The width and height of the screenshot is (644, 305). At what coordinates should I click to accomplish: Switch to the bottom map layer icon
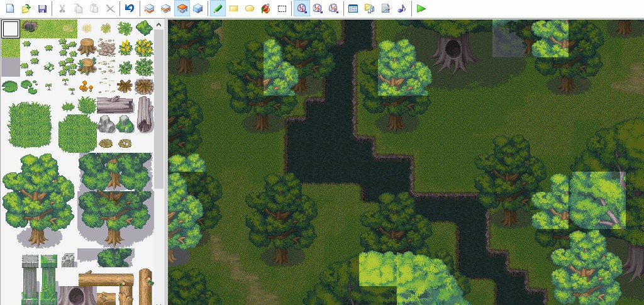tap(150, 8)
